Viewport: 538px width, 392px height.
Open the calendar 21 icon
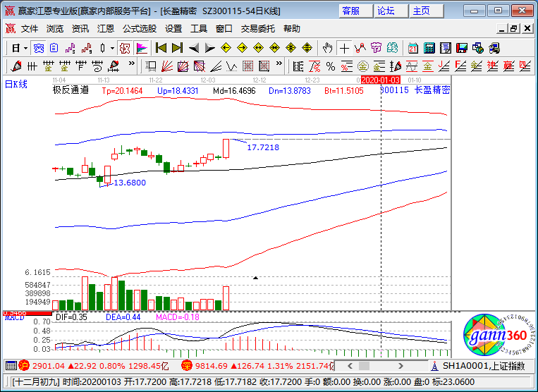(412, 48)
